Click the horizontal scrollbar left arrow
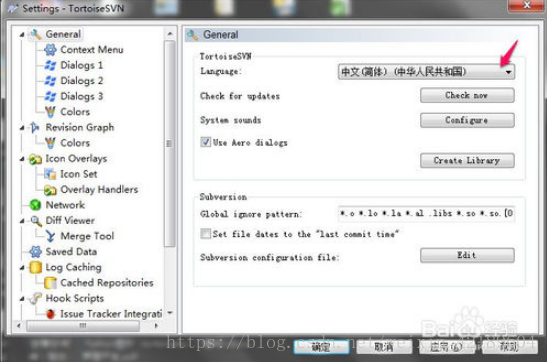This screenshot has width=547, height=362. tap(19, 326)
